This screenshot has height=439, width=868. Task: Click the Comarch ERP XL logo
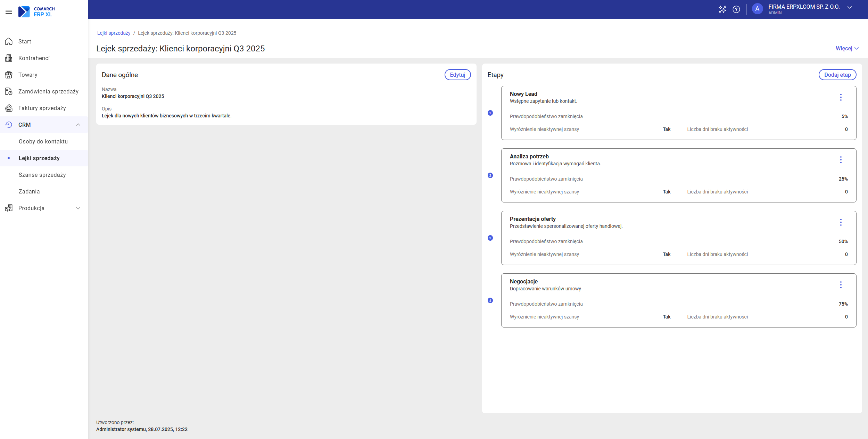pos(36,12)
